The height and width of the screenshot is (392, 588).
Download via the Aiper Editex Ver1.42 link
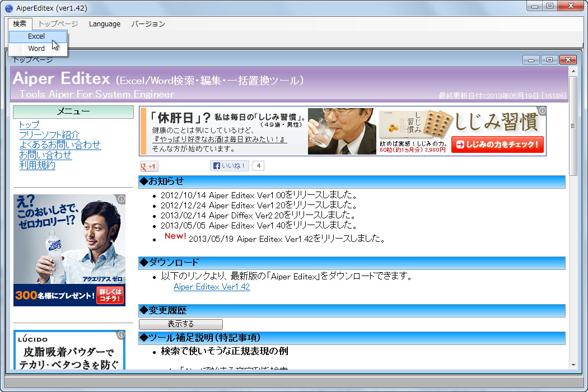pos(211,286)
